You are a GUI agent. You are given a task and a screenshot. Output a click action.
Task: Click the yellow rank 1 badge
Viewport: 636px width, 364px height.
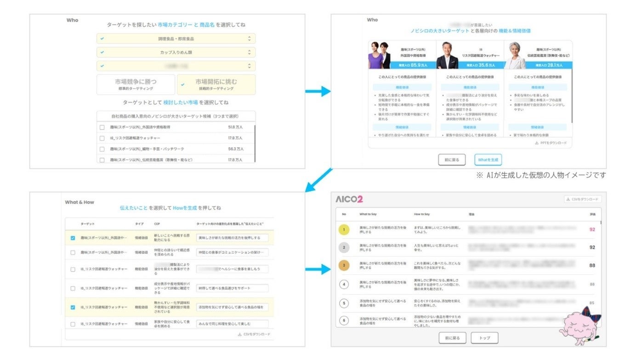click(x=344, y=230)
